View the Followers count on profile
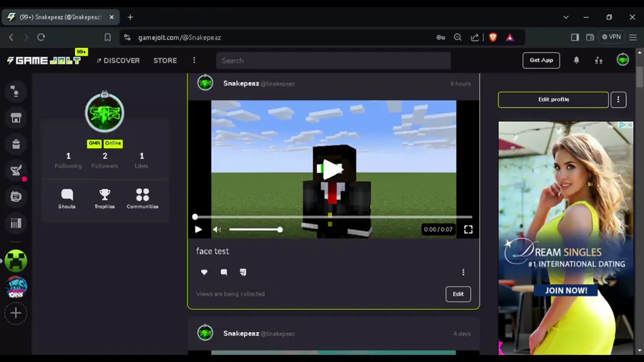644x362 pixels. point(104,160)
